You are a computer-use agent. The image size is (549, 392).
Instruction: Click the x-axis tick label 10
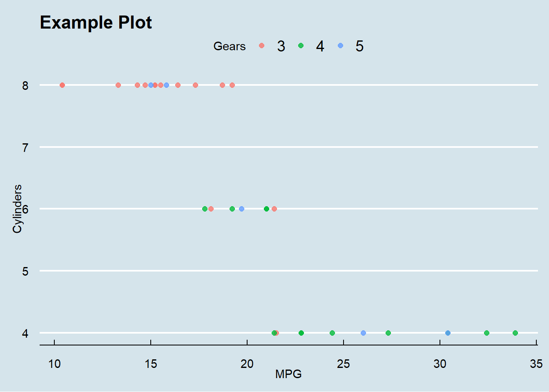(54, 364)
